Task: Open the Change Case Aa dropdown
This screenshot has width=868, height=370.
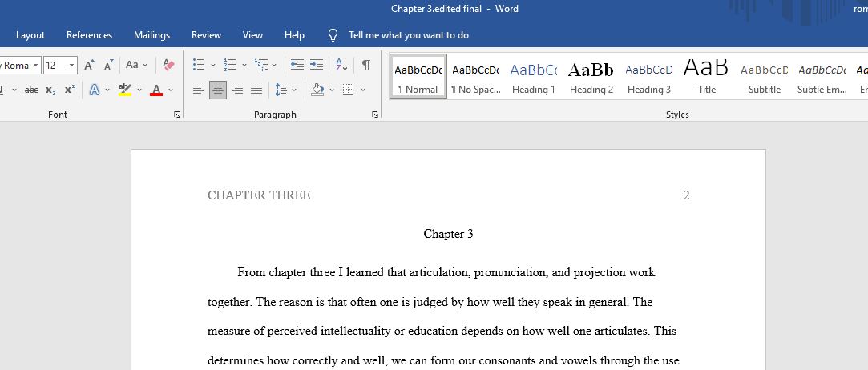Action: point(136,65)
